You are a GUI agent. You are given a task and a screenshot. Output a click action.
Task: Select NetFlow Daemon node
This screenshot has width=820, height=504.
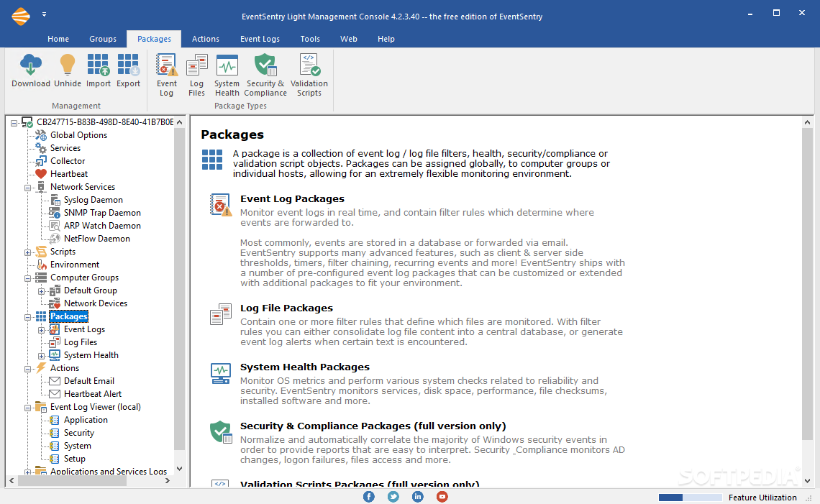97,239
